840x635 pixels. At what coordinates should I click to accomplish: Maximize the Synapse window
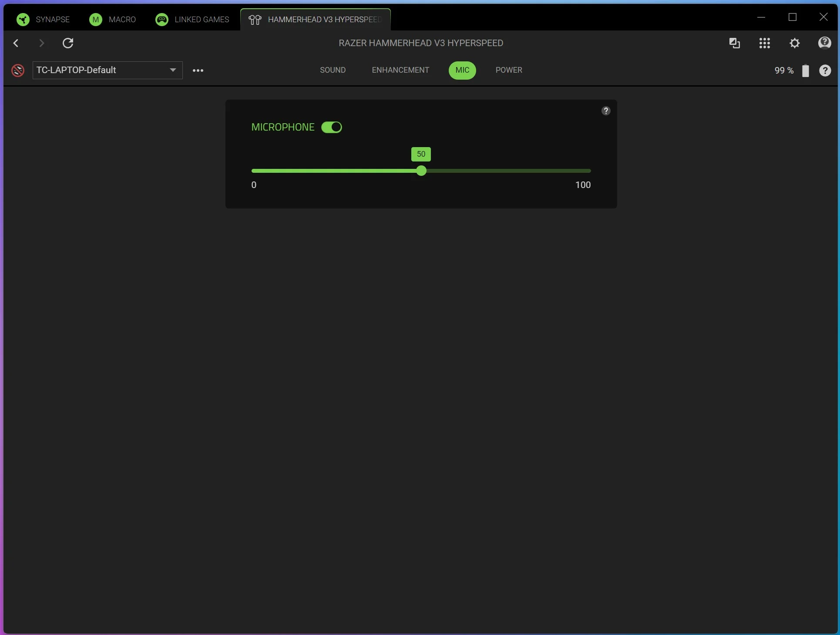click(x=793, y=17)
